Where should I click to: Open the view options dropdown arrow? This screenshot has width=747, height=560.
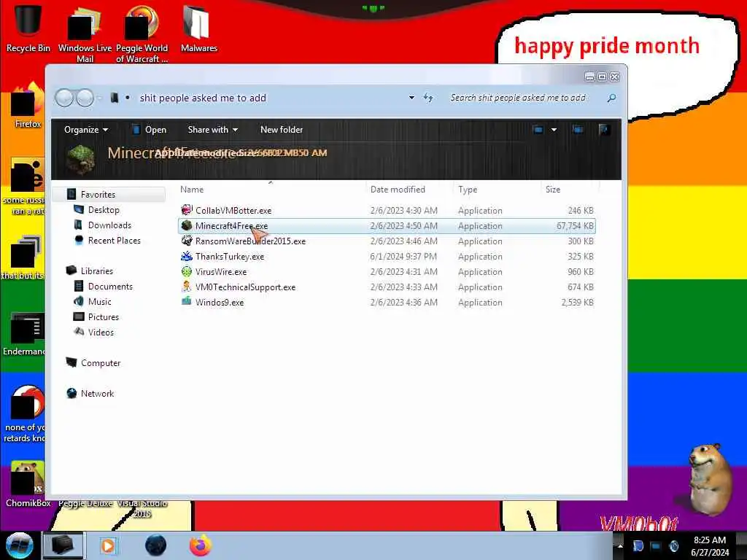pyautogui.click(x=554, y=130)
